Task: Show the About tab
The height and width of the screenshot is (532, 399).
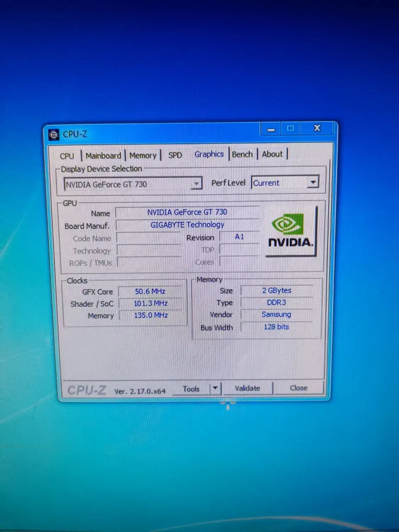Action: click(x=272, y=154)
